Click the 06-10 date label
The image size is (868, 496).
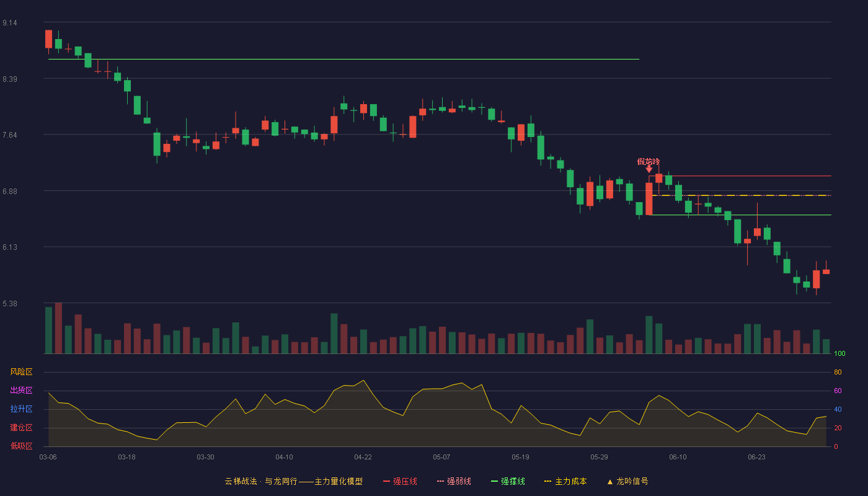[x=678, y=457]
